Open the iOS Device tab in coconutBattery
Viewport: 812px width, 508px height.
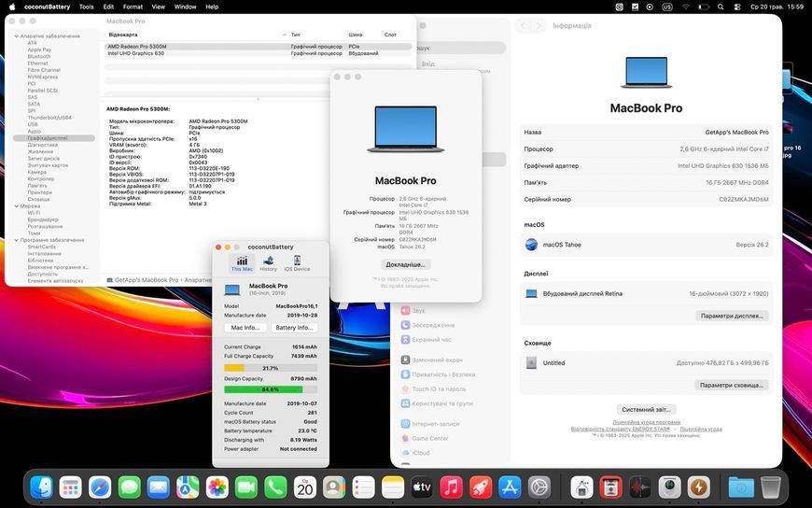click(297, 263)
